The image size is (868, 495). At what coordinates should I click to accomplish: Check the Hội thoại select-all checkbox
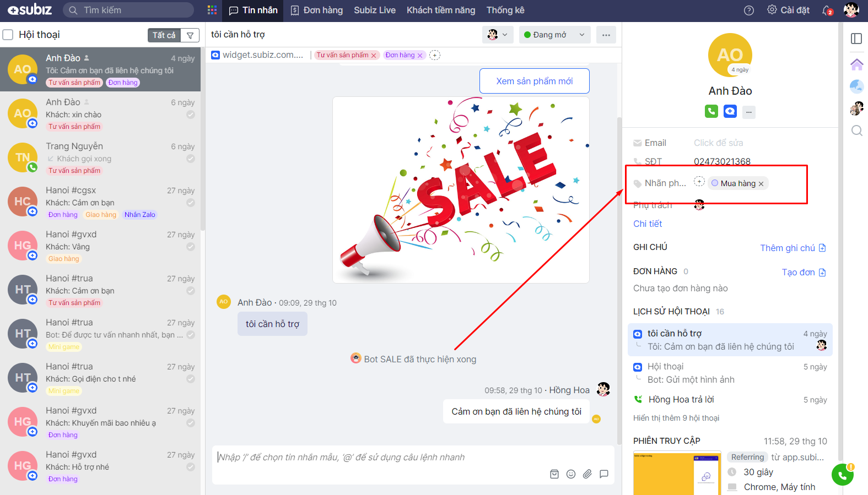(x=8, y=35)
